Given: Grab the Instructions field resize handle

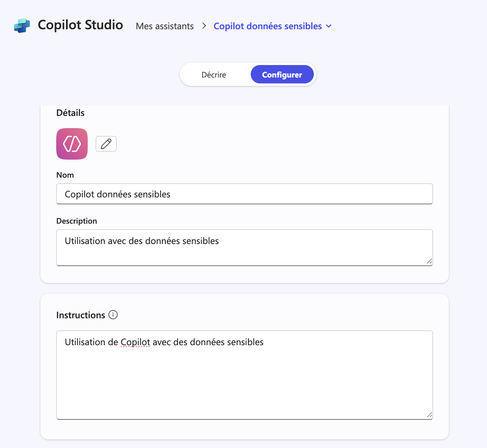Looking at the screenshot, I should click(x=429, y=415).
